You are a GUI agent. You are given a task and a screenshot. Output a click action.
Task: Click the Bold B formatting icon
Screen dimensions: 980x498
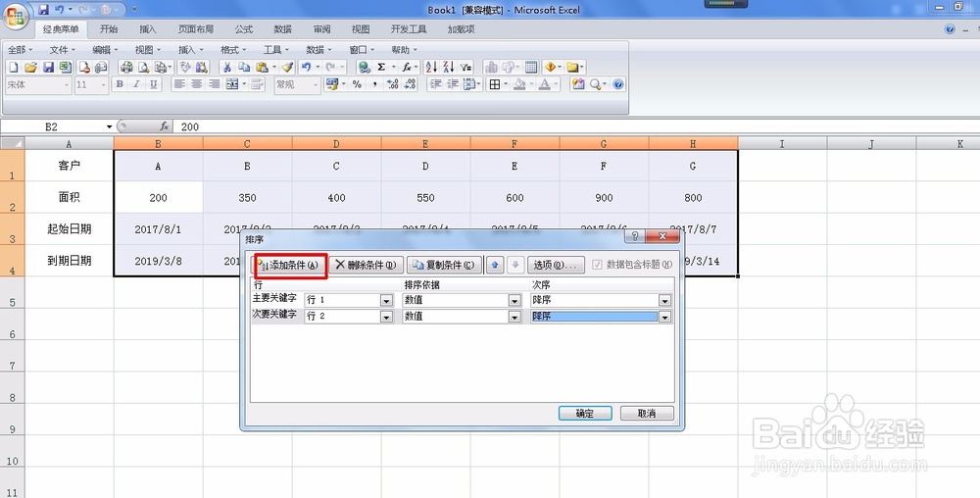(x=120, y=84)
